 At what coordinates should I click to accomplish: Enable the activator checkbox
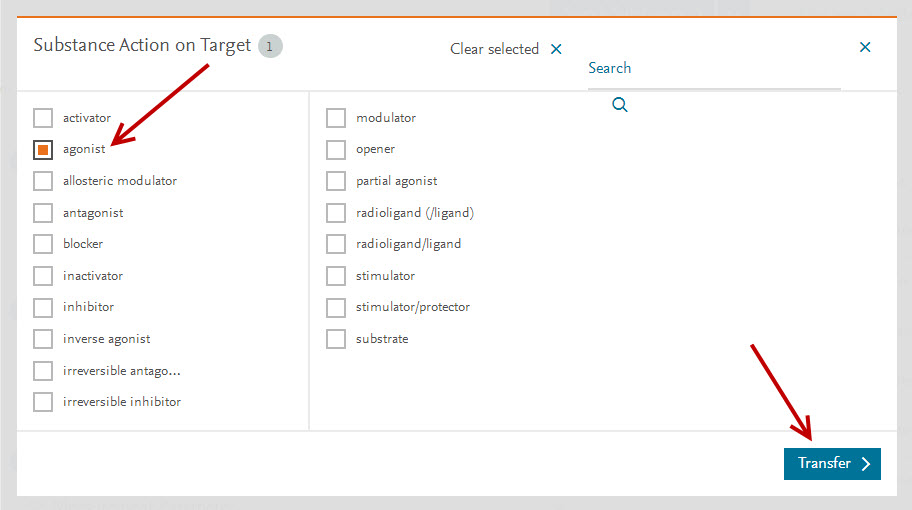click(x=43, y=118)
